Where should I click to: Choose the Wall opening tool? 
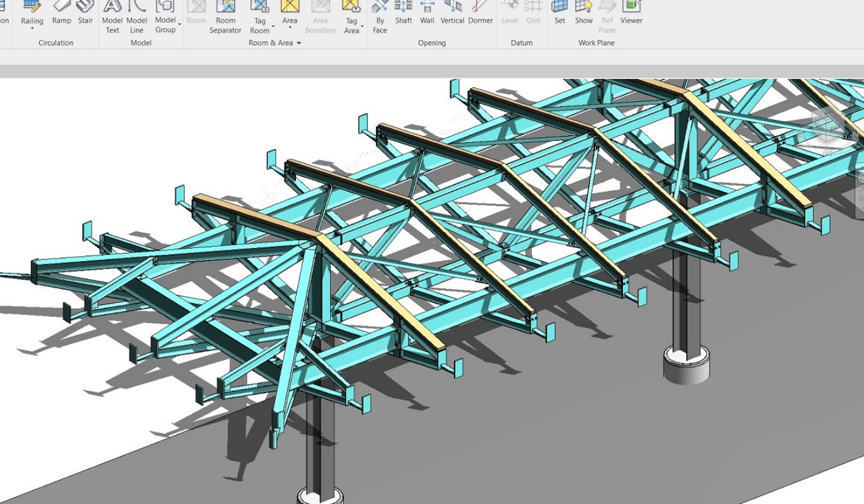427,13
